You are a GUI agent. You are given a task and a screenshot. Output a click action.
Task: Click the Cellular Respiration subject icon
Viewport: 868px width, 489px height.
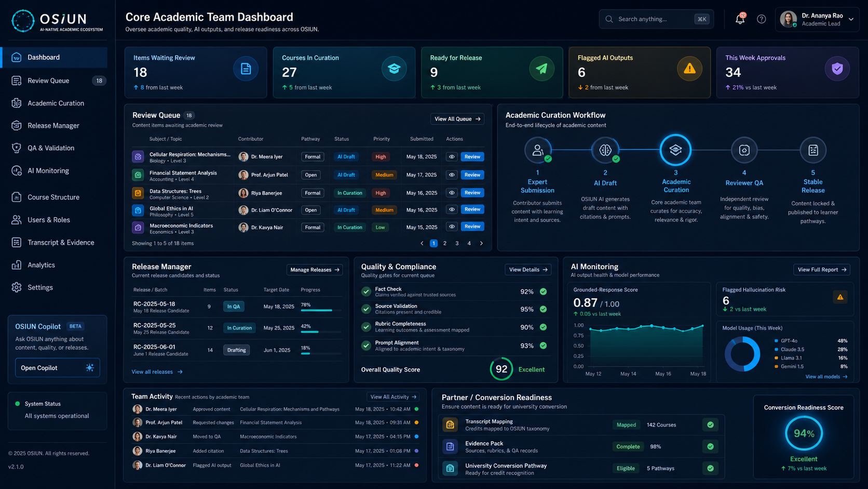[138, 156]
